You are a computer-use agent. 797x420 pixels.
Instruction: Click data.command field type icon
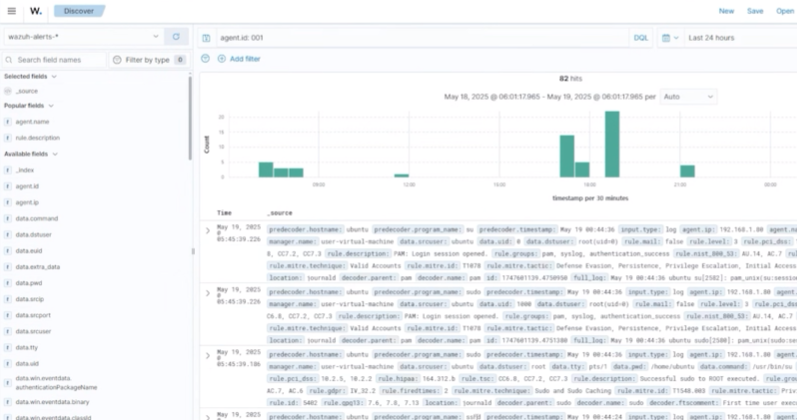(x=8, y=219)
